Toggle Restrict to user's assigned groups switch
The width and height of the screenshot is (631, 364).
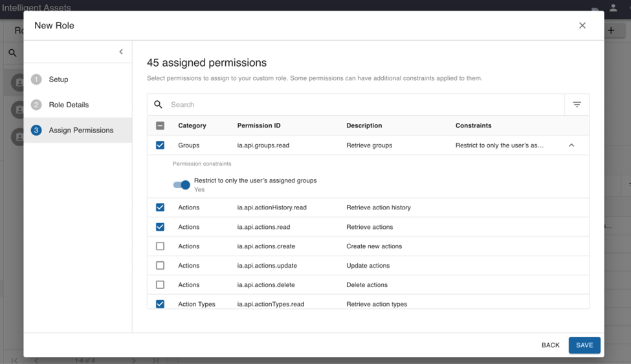click(x=182, y=185)
